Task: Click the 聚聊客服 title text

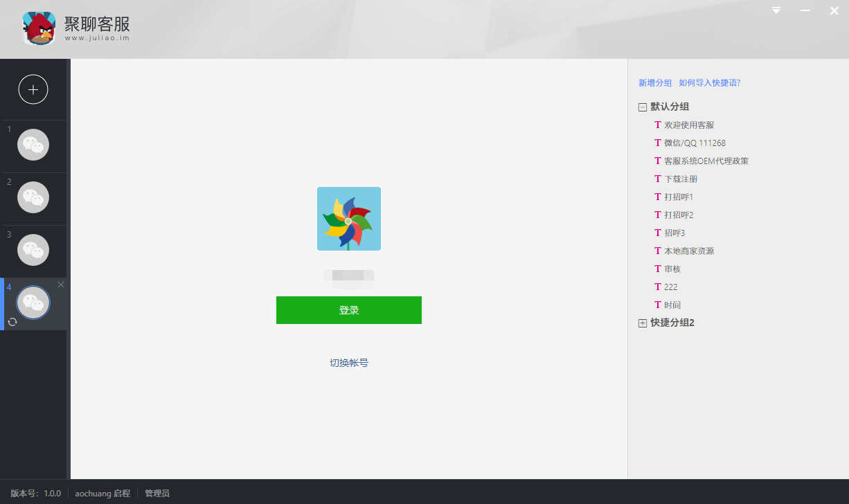Action: [97, 24]
